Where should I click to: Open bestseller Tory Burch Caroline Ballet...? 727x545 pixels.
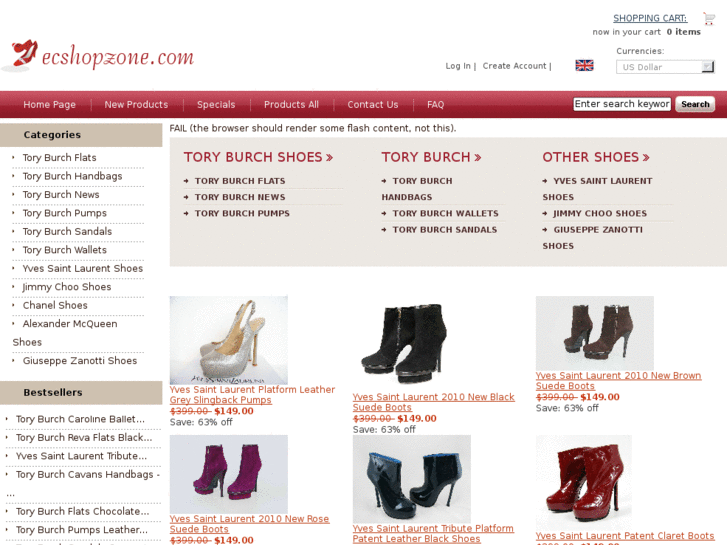(x=80, y=419)
